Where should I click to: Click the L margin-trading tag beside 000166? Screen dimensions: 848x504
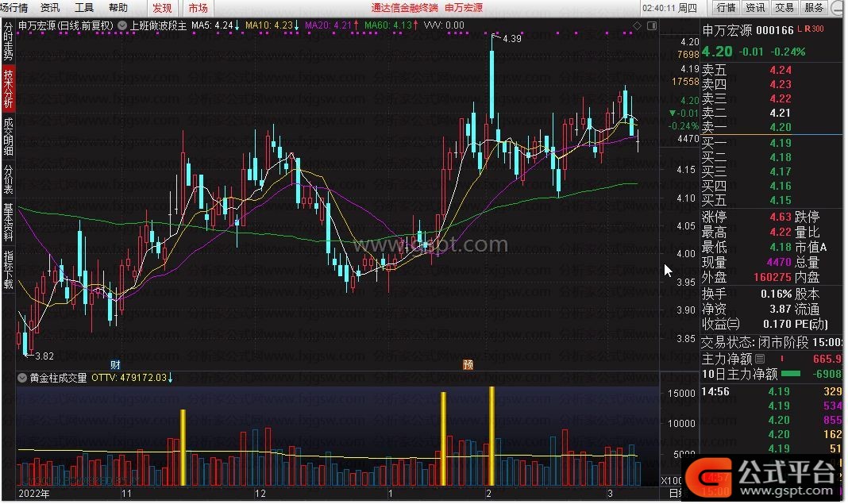pyautogui.click(x=800, y=29)
